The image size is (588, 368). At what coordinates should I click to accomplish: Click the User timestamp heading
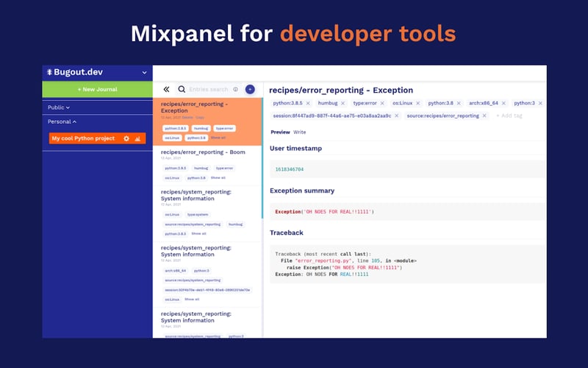click(x=296, y=149)
